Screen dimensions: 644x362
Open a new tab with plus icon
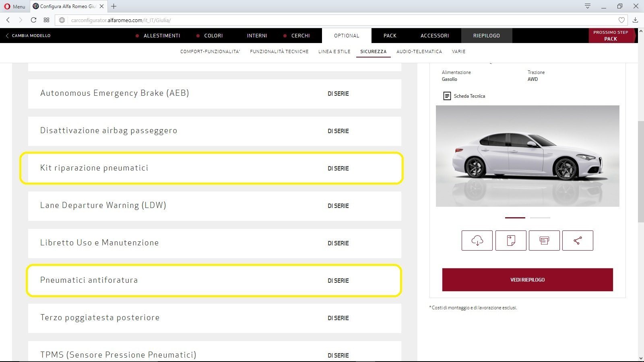point(114,6)
